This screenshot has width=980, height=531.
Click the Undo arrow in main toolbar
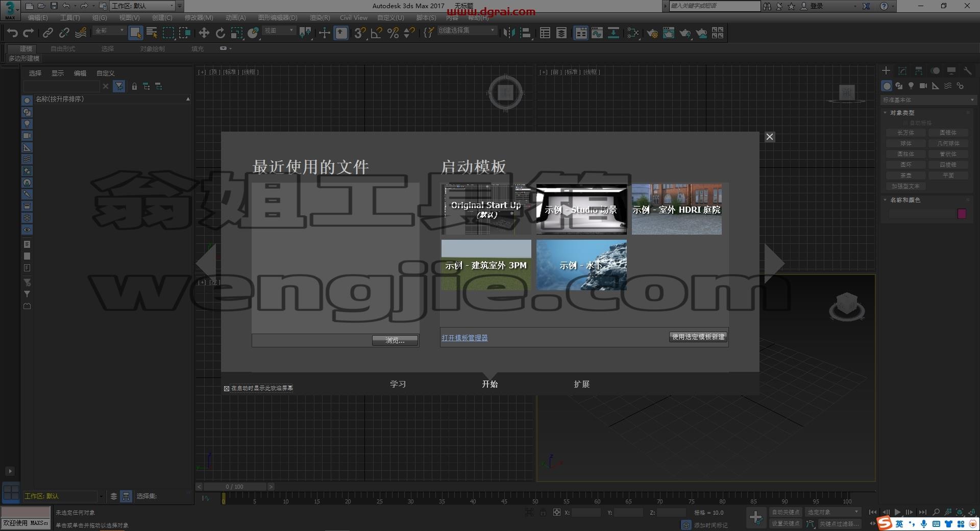[12, 33]
